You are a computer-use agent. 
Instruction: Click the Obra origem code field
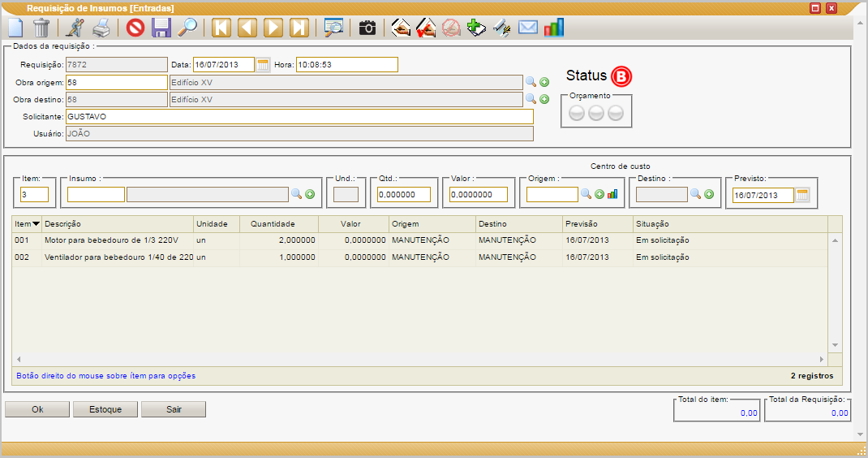point(116,82)
